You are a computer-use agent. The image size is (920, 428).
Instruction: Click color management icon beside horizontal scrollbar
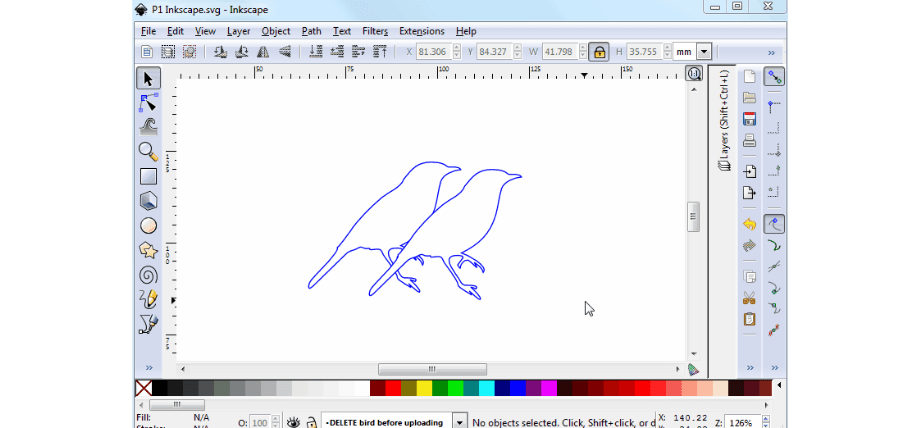pyautogui.click(x=693, y=369)
